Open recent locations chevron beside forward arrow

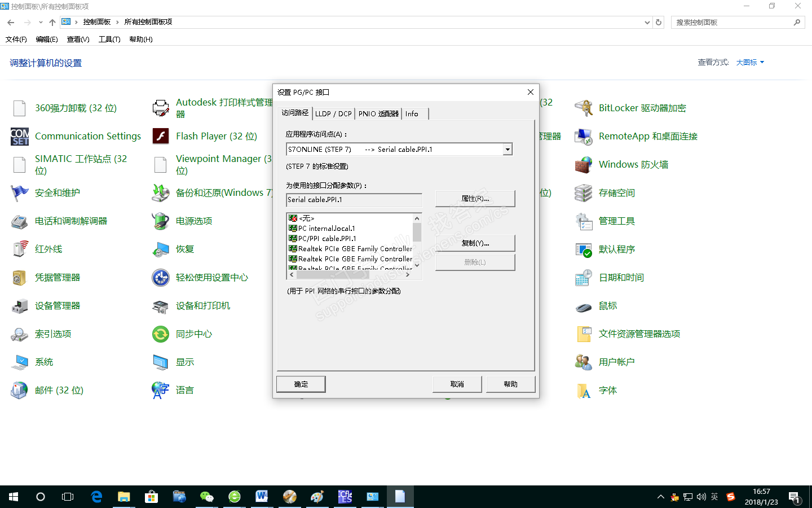tap(41, 23)
